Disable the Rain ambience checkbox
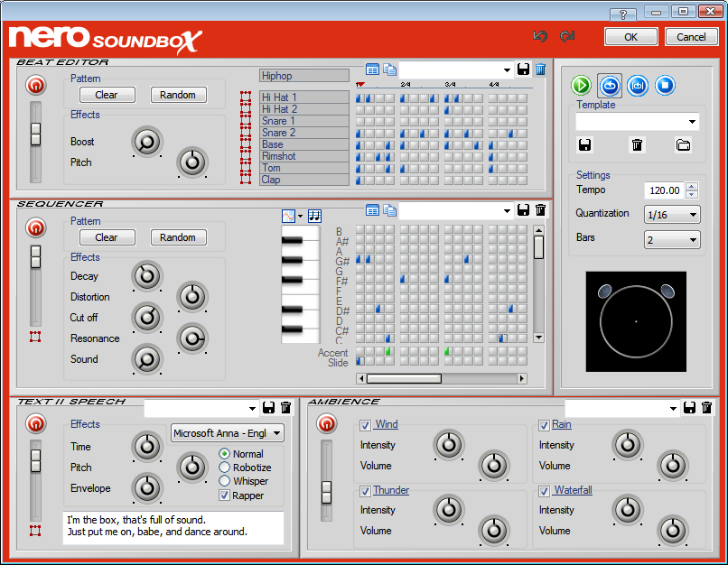This screenshot has height=565, width=728. [x=544, y=425]
